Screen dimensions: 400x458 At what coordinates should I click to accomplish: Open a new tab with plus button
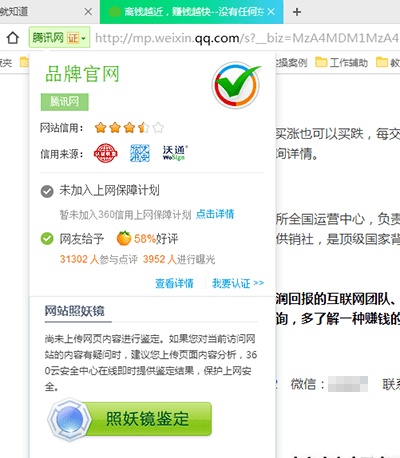(297, 12)
